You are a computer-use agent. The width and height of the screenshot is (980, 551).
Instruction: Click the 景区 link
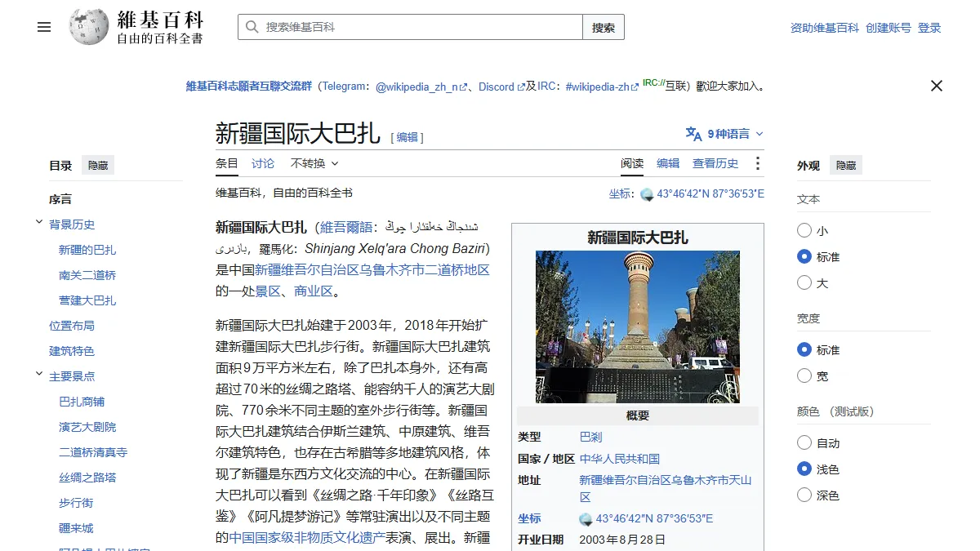pyautogui.click(x=268, y=291)
